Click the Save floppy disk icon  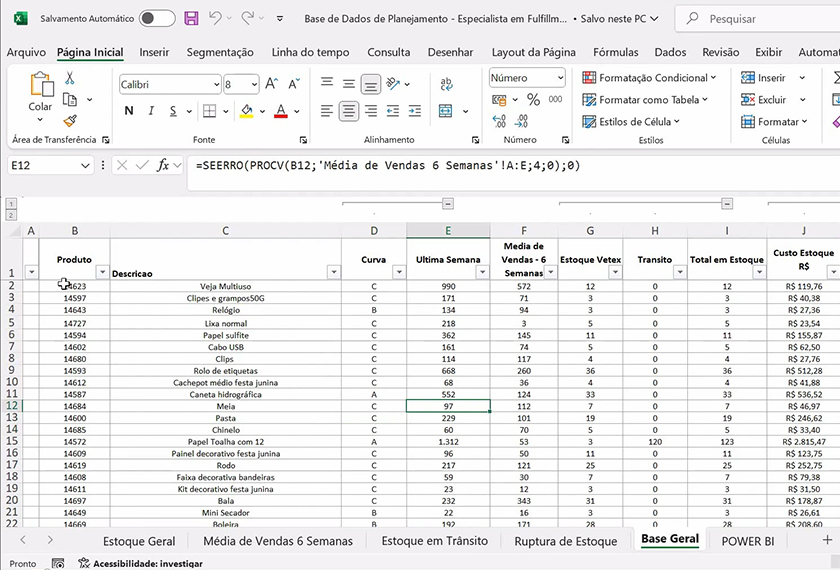click(191, 19)
